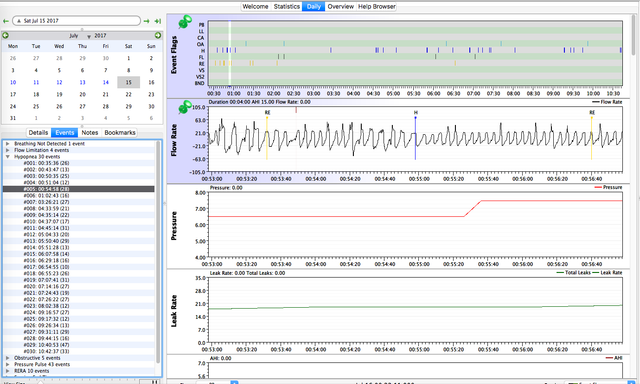The height and width of the screenshot is (384, 640).
Task: Collapse Hypopnea 30 events group
Action: [7, 157]
